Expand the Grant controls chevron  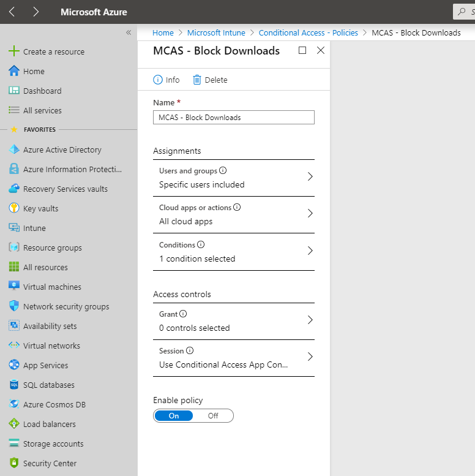[x=310, y=320]
